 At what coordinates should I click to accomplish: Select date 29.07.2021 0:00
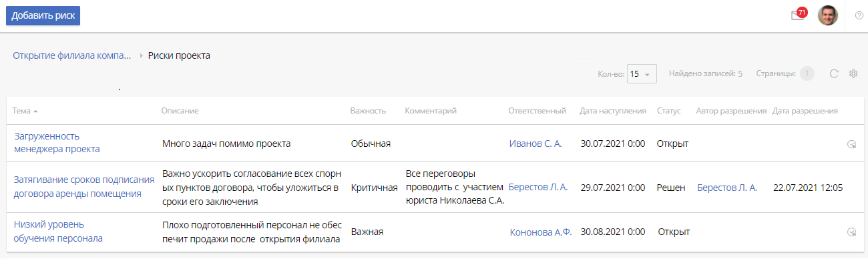pyautogui.click(x=613, y=188)
